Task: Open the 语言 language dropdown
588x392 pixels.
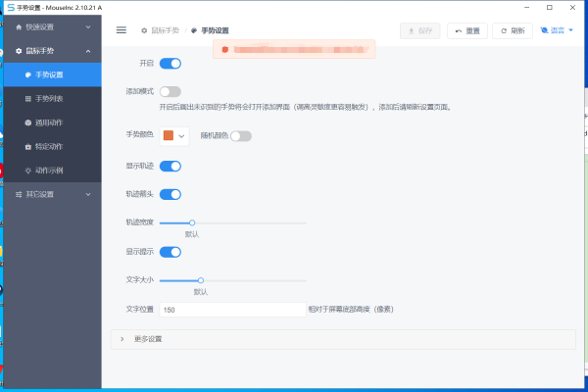Action: (558, 30)
